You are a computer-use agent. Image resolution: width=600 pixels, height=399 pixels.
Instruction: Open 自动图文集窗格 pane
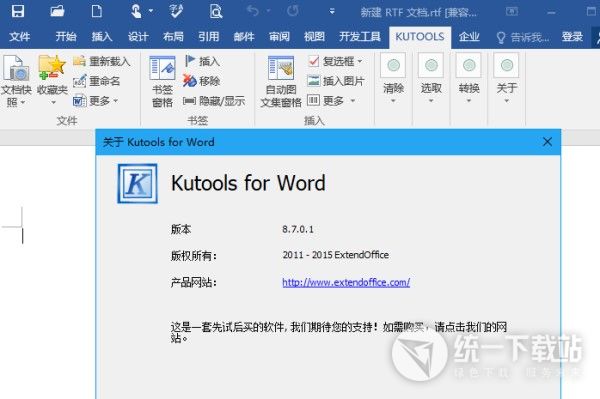point(281,82)
